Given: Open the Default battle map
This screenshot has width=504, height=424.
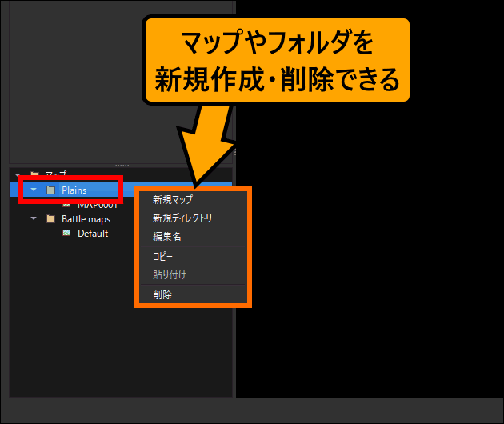Looking at the screenshot, I should pos(93,234).
